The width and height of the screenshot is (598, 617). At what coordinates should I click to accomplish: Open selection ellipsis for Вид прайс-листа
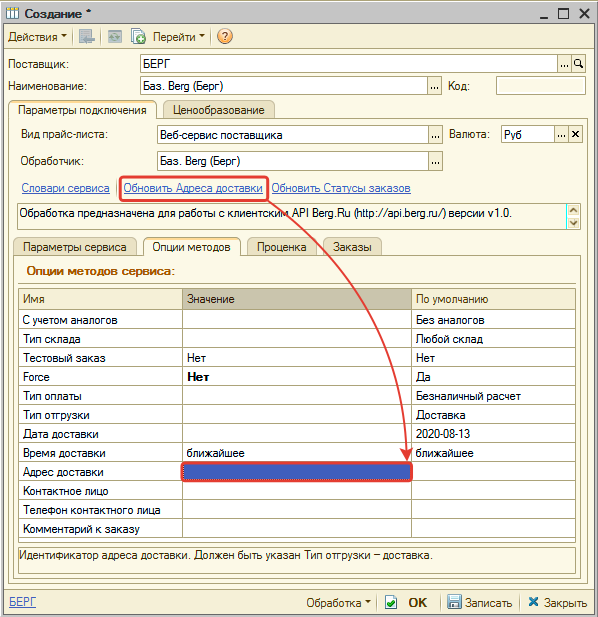(435, 135)
